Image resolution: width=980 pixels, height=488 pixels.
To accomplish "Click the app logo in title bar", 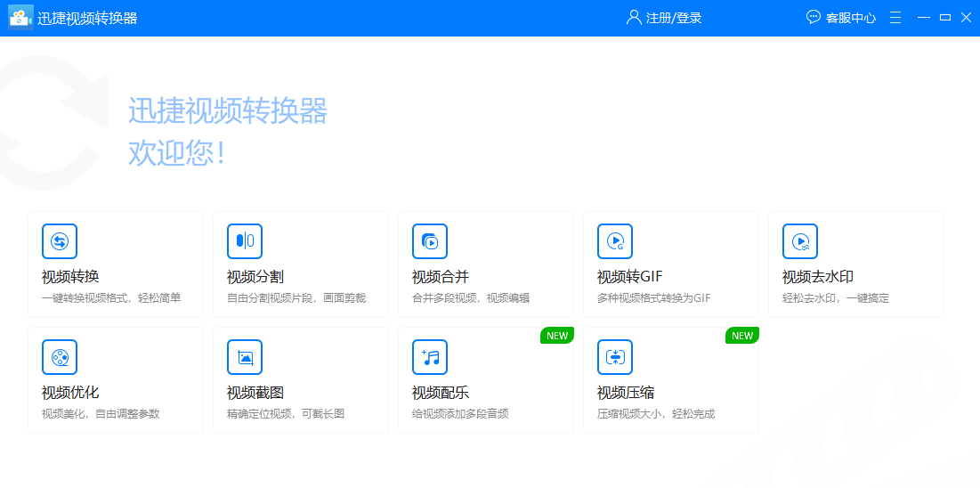I will (x=20, y=18).
